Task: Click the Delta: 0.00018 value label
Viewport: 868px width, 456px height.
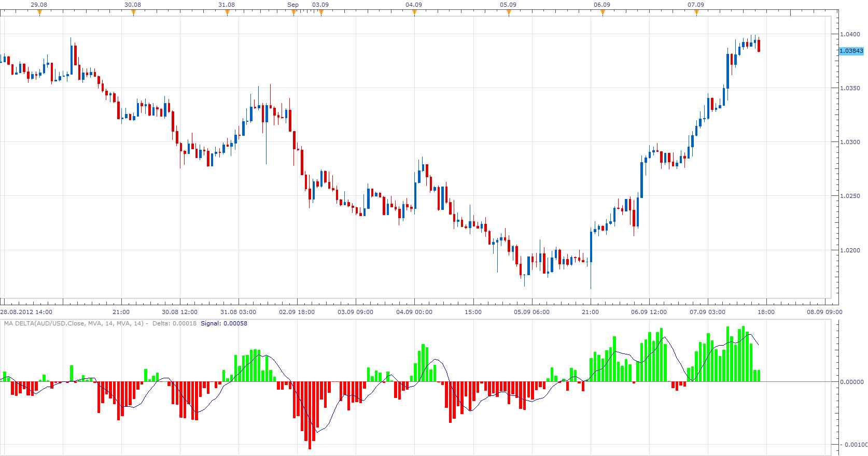Action: (x=174, y=323)
